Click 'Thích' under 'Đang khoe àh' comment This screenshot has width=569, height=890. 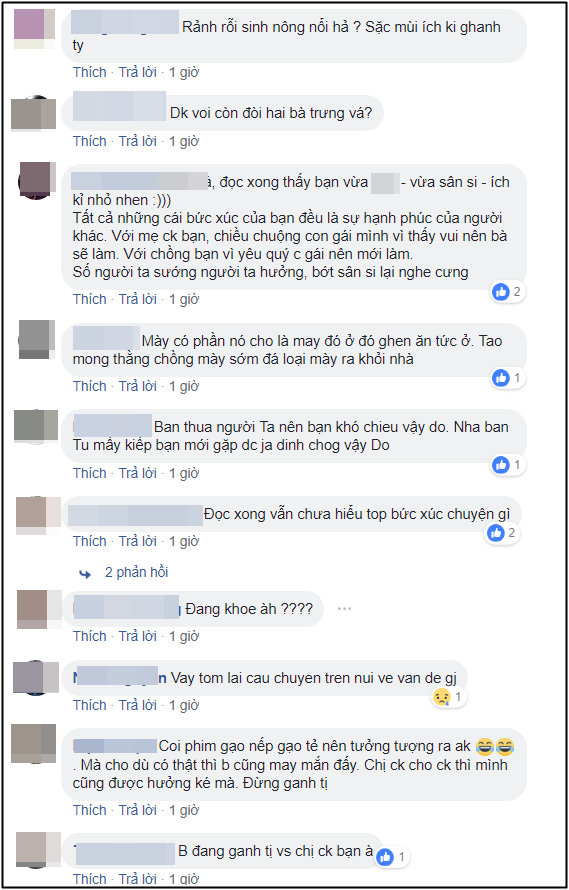pyautogui.click(x=90, y=636)
